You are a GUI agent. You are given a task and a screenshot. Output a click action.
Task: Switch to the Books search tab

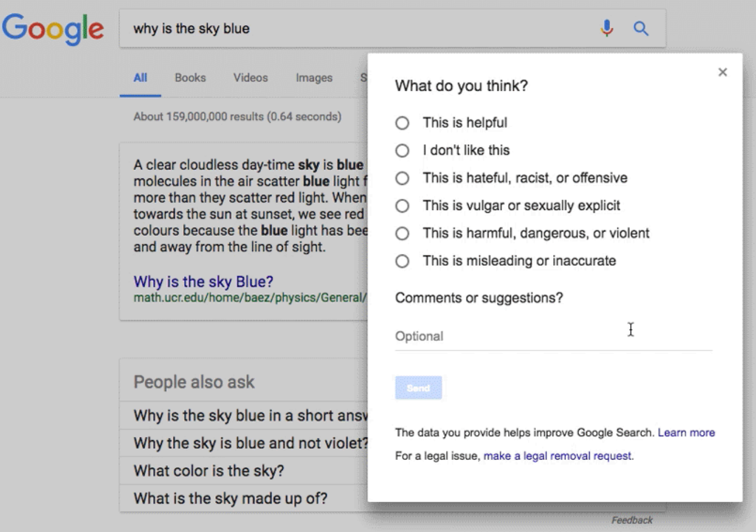pyautogui.click(x=190, y=78)
